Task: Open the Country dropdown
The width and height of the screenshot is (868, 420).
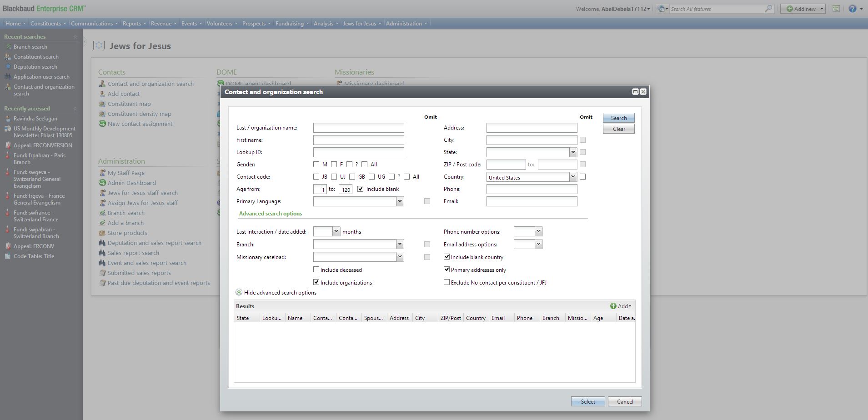Action: [x=573, y=177]
